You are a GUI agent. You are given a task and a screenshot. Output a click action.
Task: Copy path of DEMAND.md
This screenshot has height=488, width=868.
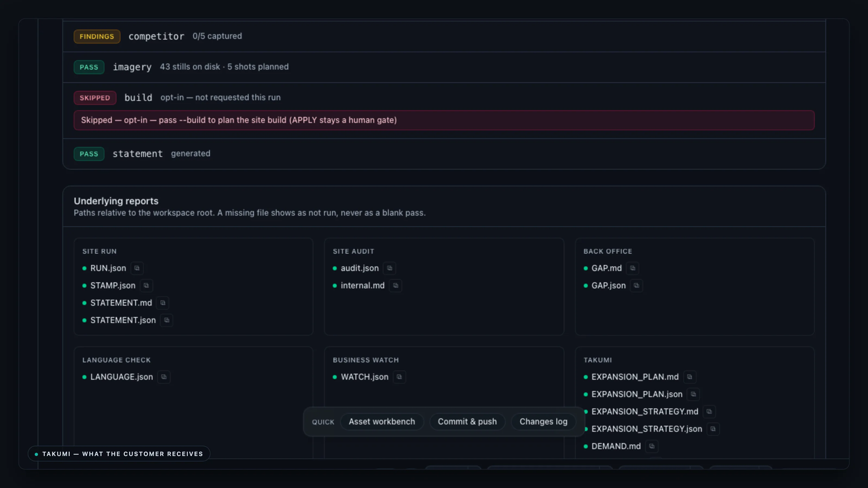pyautogui.click(x=652, y=446)
